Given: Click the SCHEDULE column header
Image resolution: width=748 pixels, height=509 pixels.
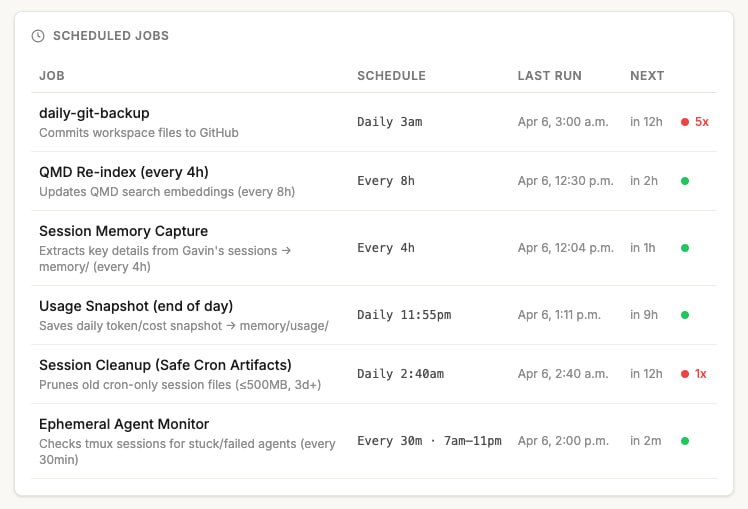Looking at the screenshot, I should 391,76.
